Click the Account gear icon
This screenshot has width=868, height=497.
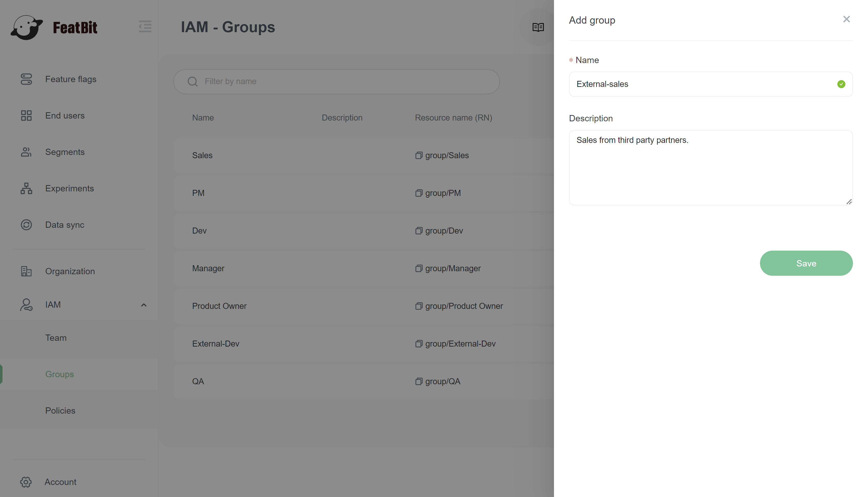coord(26,482)
